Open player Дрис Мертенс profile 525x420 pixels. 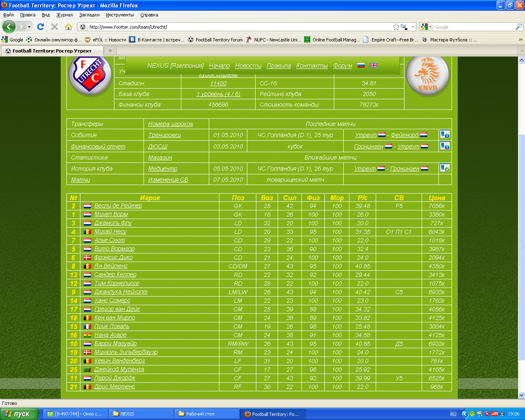[x=115, y=386]
